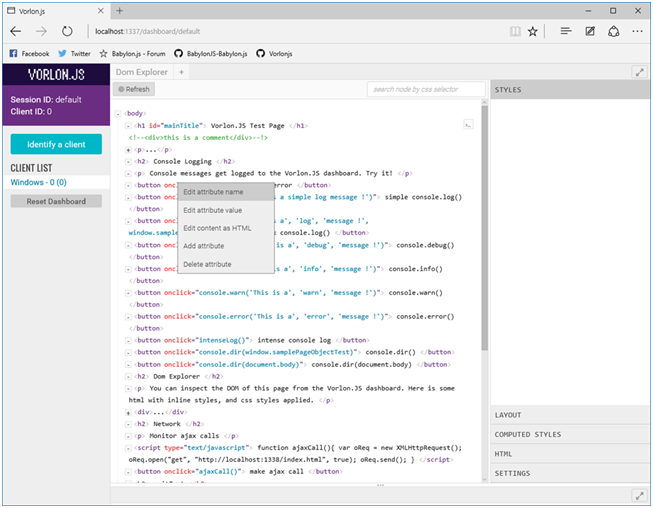The image size is (653, 508).
Task: Collapse the h2 Console Logging node
Action: 128,162
